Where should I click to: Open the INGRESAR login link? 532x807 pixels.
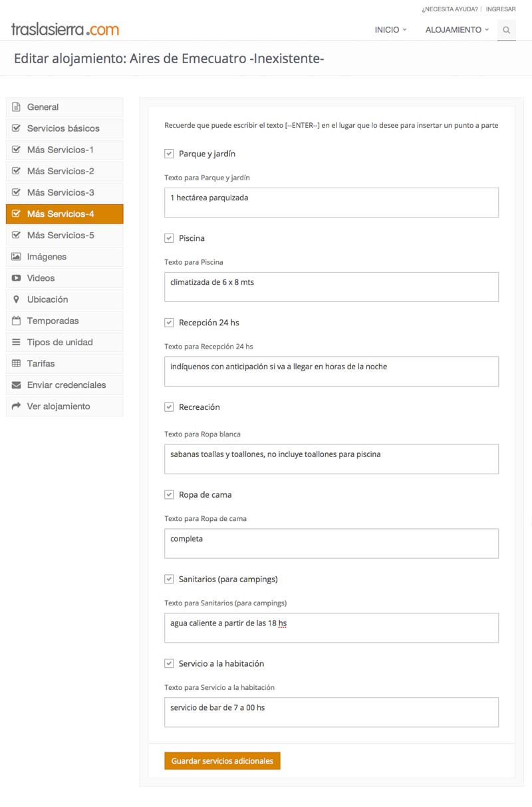tap(501, 9)
